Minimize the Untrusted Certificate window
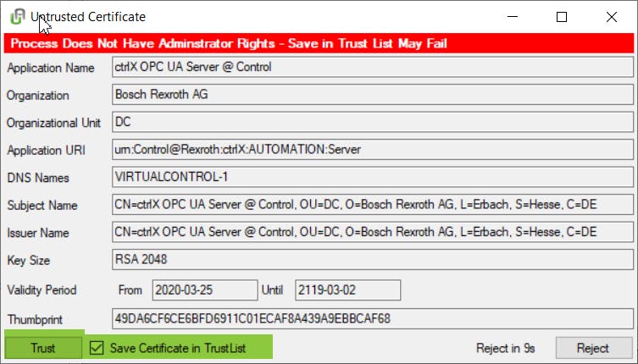This screenshot has width=638, height=364. coord(513,17)
